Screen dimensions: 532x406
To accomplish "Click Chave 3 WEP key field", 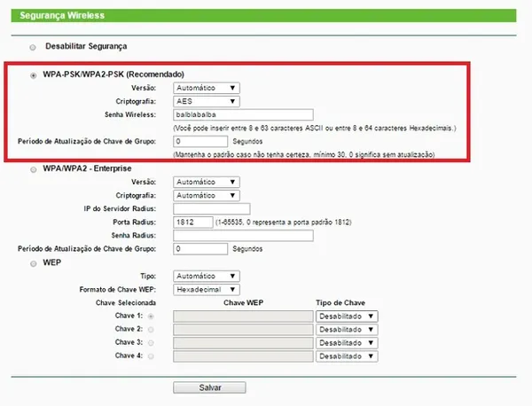I will coord(243,343).
